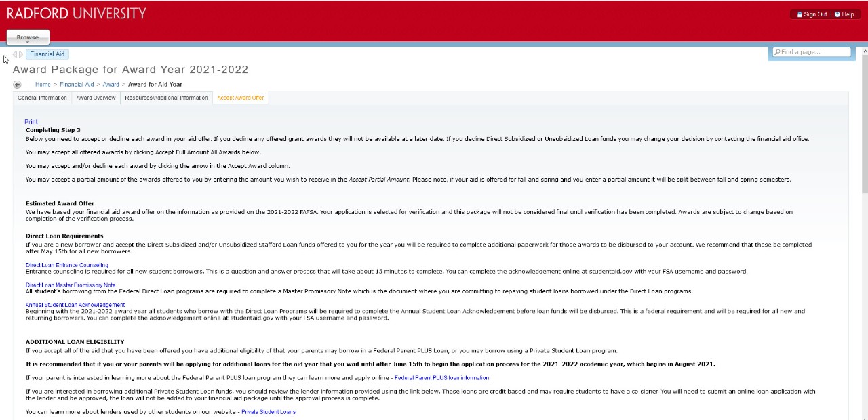Screen dimensions: 868x420
Task: Click the Completing Step 3 heading
Action: click(x=53, y=130)
